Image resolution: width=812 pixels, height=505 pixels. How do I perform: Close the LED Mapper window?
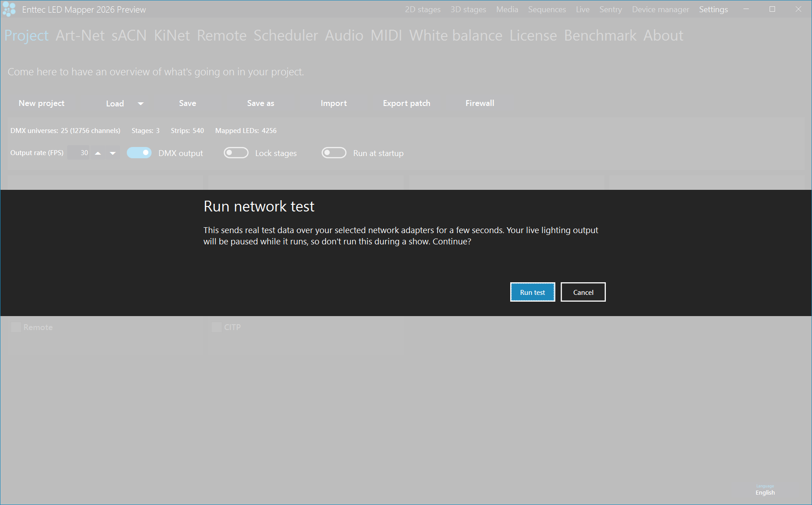[798, 9]
